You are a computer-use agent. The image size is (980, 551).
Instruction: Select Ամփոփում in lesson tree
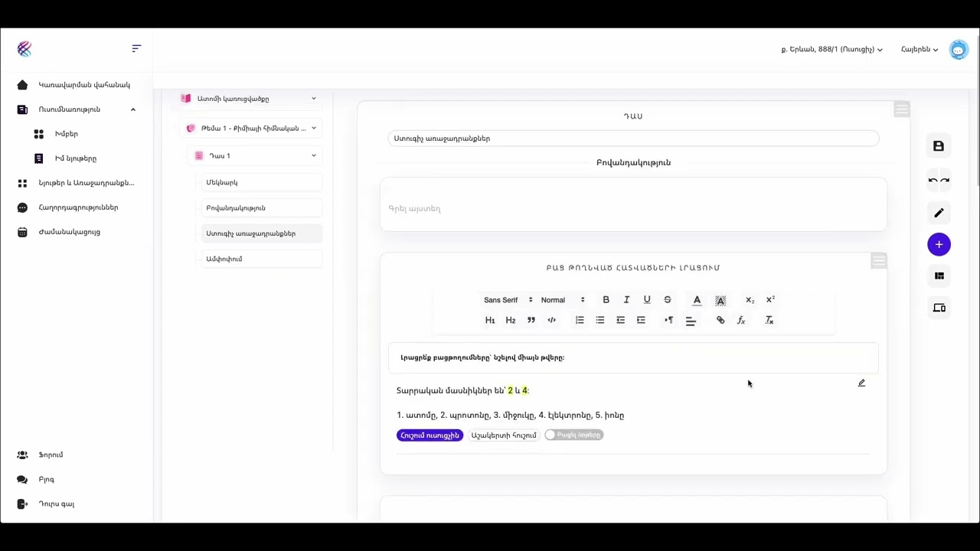[x=262, y=259]
